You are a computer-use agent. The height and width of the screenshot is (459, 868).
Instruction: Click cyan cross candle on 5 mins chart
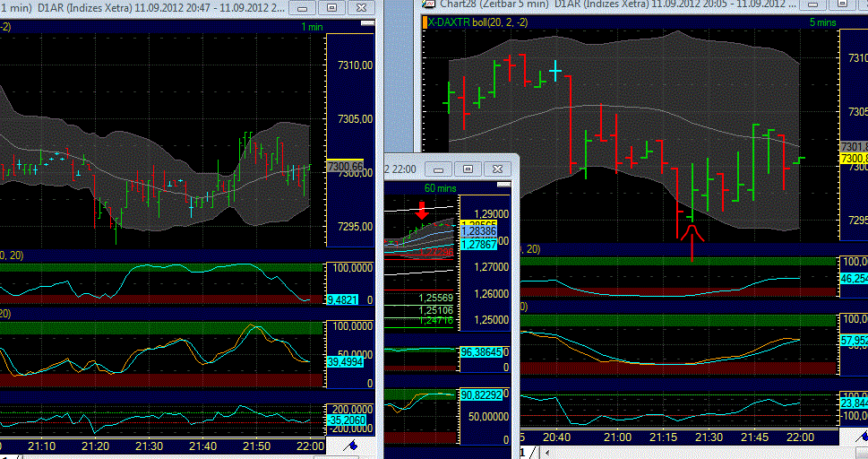click(555, 71)
